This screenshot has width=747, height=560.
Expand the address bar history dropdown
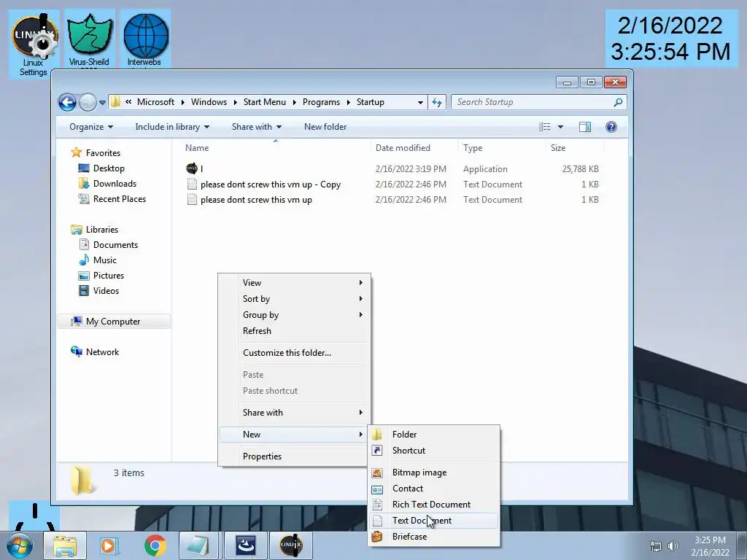pos(420,102)
